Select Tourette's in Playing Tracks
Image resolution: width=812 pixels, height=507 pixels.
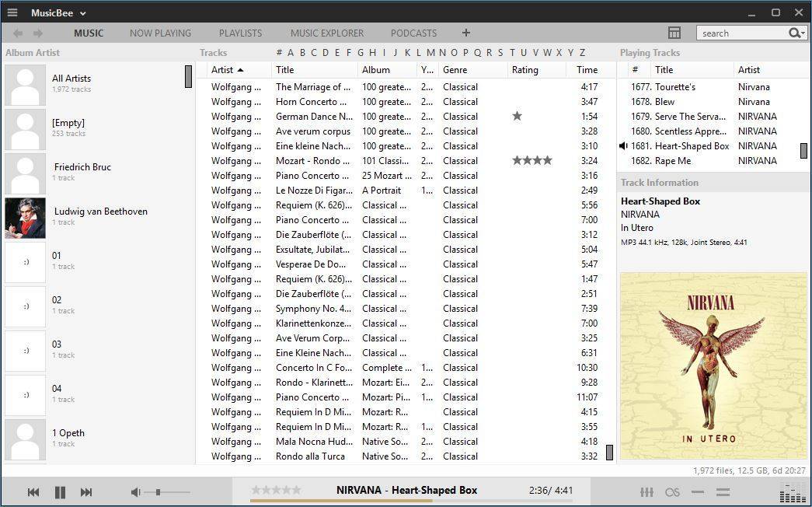tap(709, 87)
